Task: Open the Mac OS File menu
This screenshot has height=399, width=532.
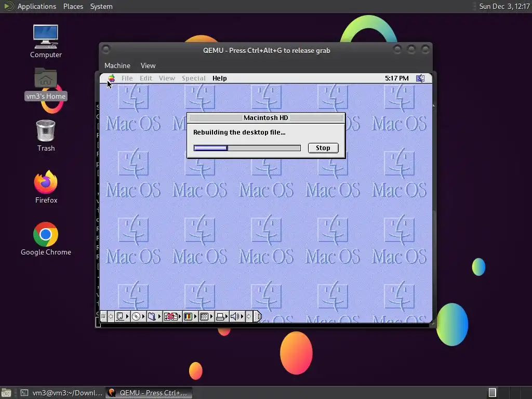Action: click(x=127, y=78)
